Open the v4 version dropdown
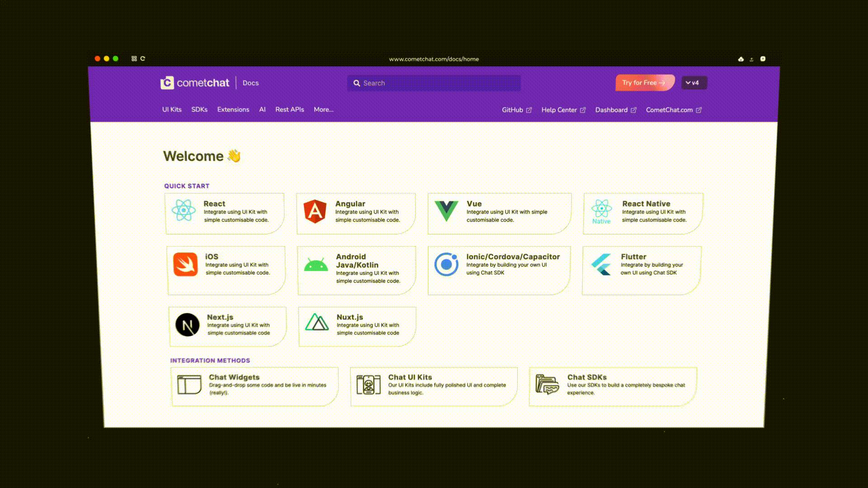 coord(693,83)
